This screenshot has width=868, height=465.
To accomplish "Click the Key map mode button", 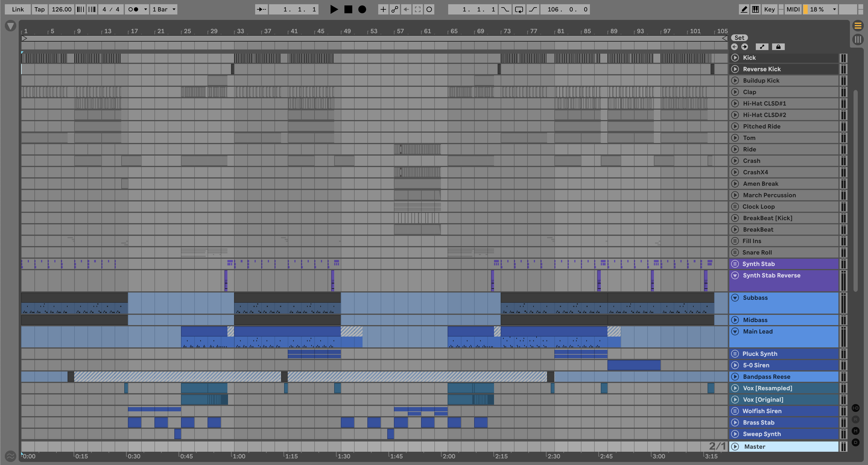I will point(769,9).
